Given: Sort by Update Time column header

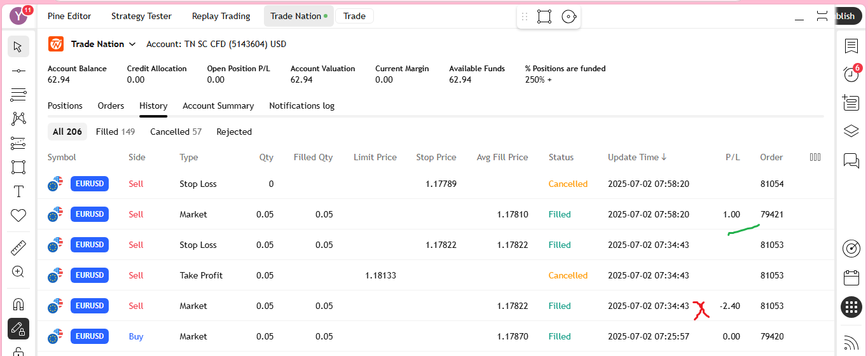Looking at the screenshot, I should [637, 157].
